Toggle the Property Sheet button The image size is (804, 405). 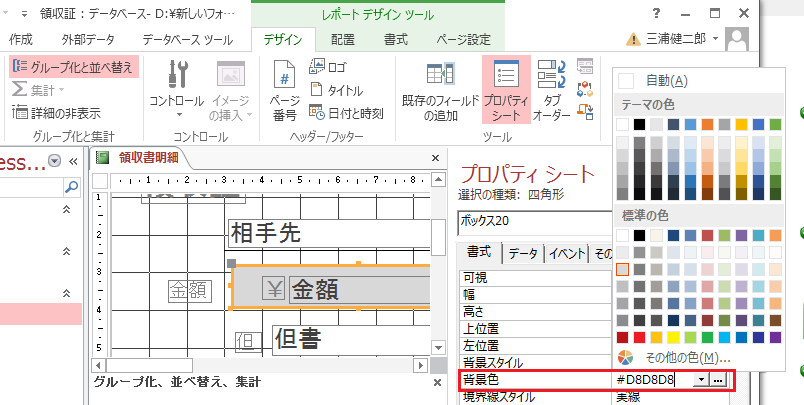click(x=506, y=90)
